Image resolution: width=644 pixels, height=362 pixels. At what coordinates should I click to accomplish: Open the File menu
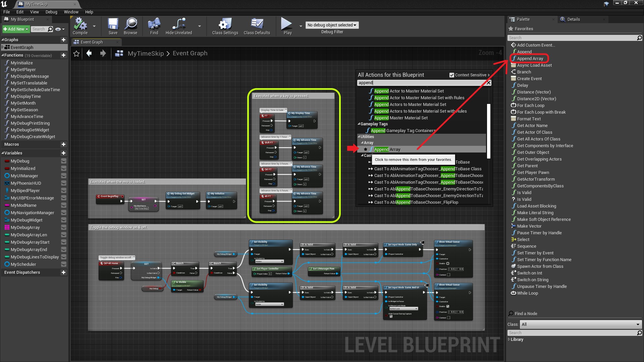point(6,12)
